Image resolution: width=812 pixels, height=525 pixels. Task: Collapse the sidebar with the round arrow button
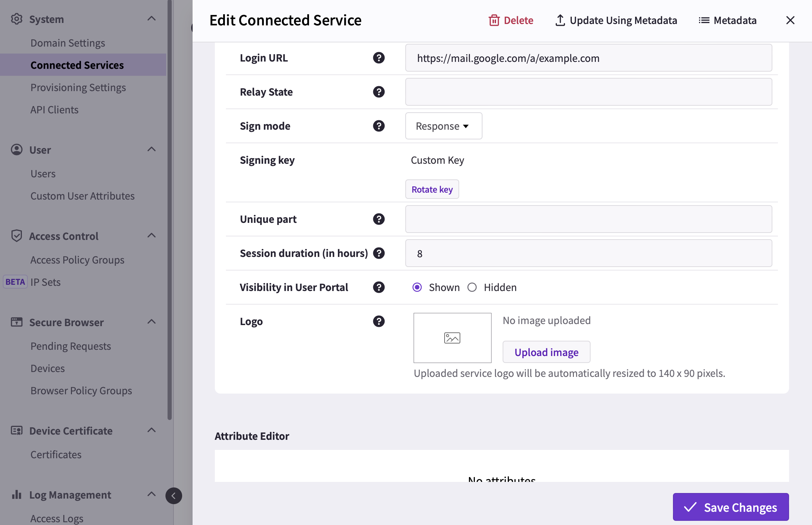click(174, 496)
